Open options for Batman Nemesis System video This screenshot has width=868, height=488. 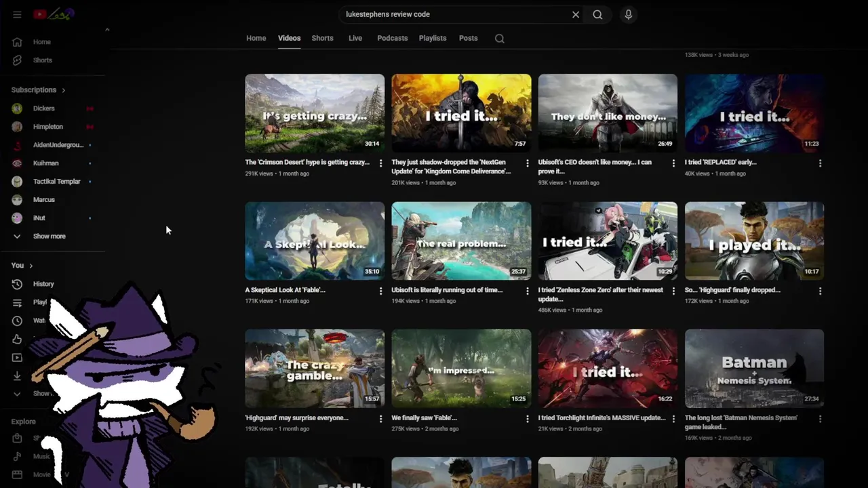click(820, 419)
